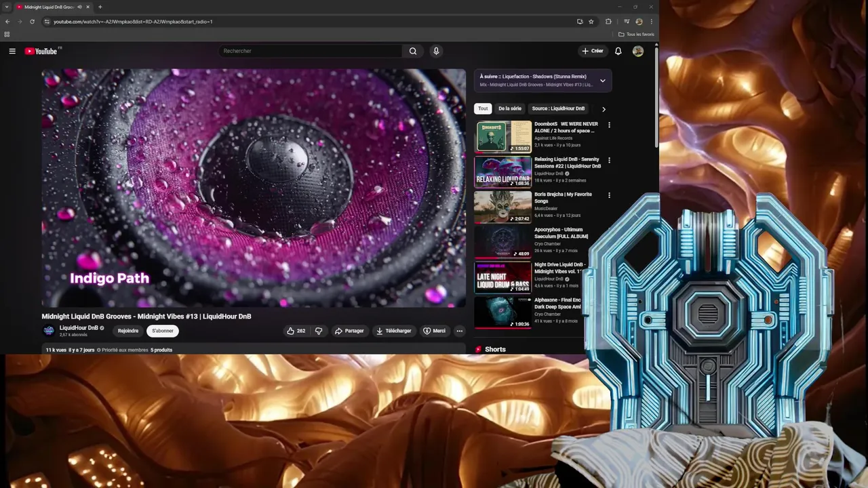Open the Apocryphos album thumbnail
The height and width of the screenshot is (488, 868).
pos(502,242)
